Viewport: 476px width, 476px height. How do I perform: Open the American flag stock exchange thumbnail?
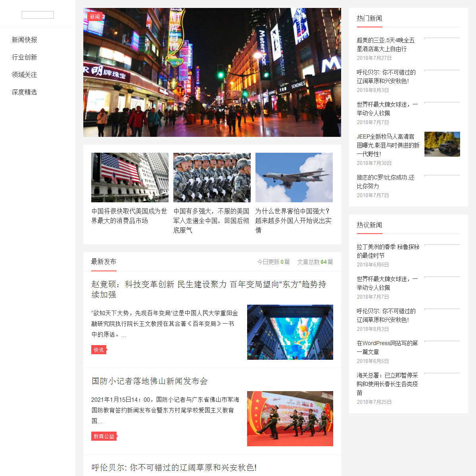point(130,177)
